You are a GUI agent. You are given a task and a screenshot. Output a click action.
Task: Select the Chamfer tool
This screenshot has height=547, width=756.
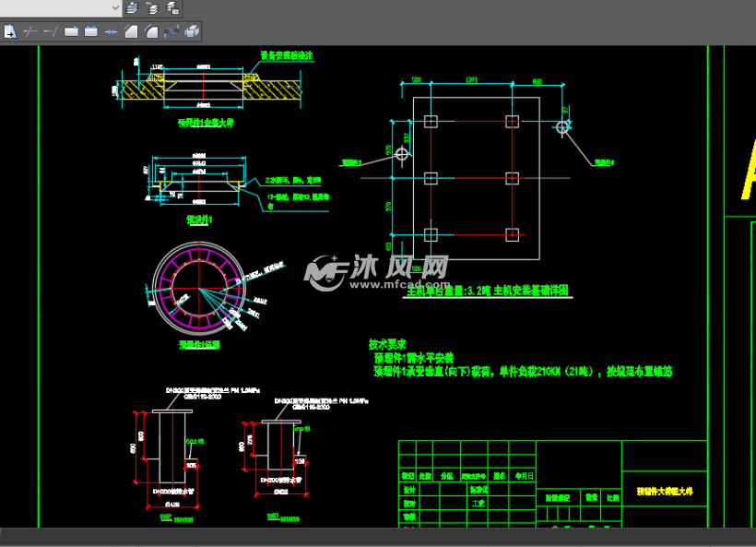point(131,31)
